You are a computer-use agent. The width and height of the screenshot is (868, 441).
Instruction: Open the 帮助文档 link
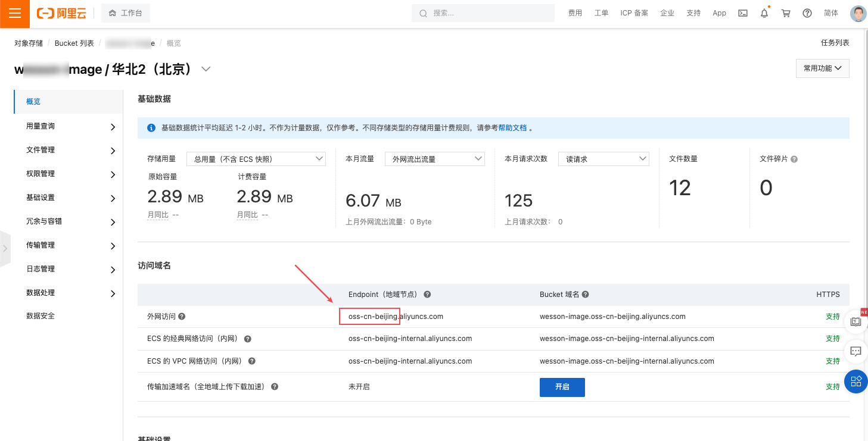512,128
